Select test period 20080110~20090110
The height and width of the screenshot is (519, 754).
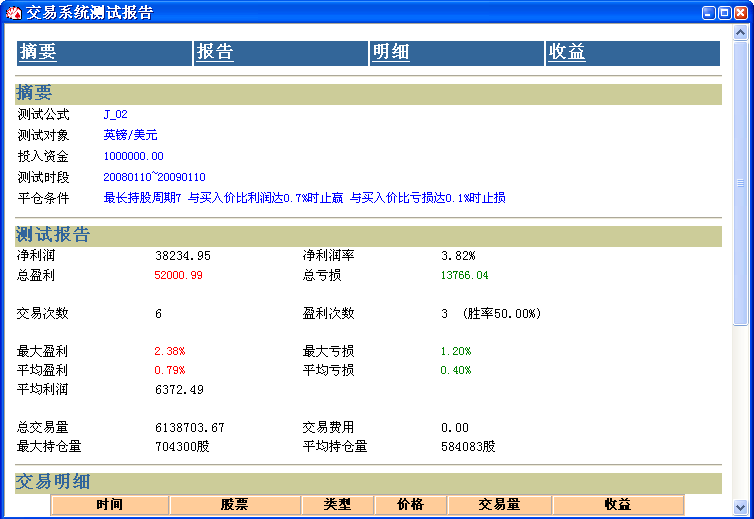coord(154,177)
